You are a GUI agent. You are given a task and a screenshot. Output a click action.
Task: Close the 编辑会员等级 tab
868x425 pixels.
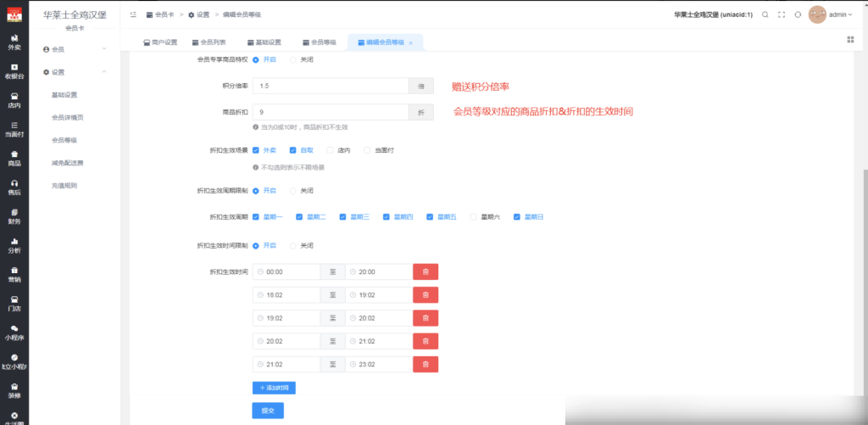coord(411,42)
